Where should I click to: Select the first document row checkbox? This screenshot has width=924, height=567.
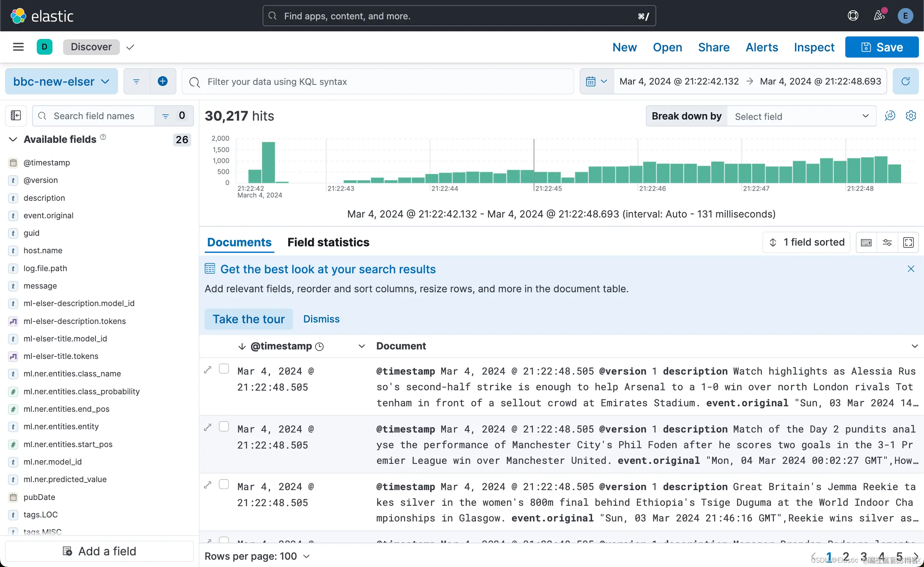click(224, 369)
